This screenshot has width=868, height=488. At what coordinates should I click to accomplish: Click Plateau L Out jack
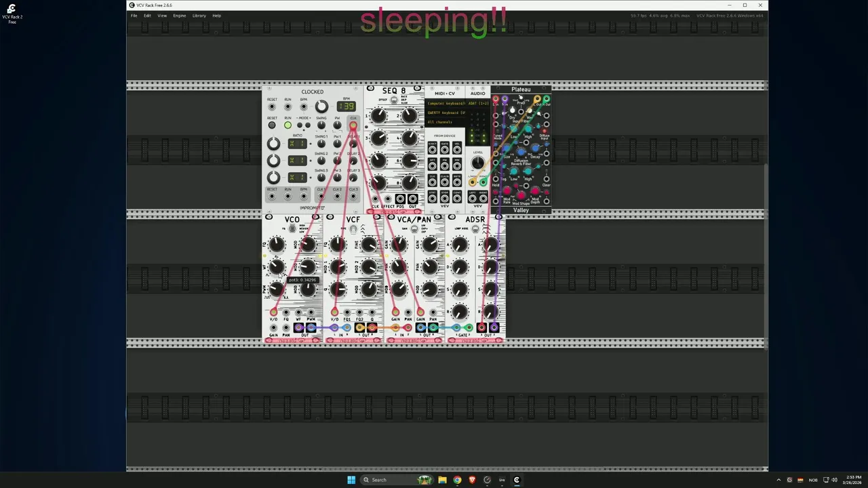point(538,98)
